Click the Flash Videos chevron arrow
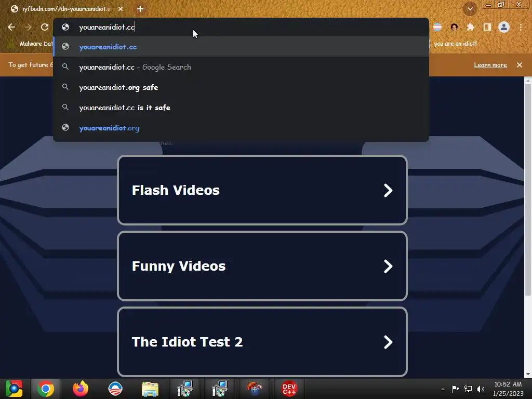The height and width of the screenshot is (399, 532). point(388,190)
